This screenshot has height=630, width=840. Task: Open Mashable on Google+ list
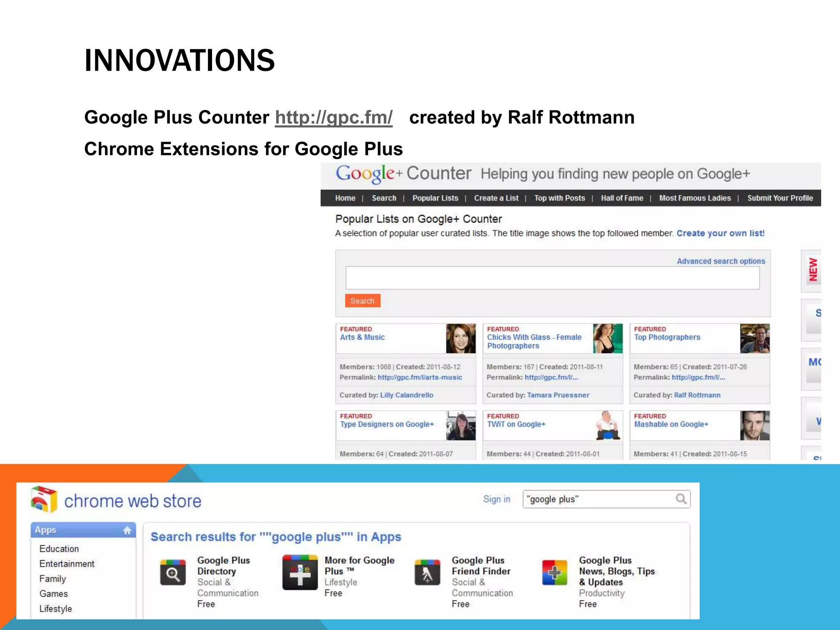(x=671, y=424)
